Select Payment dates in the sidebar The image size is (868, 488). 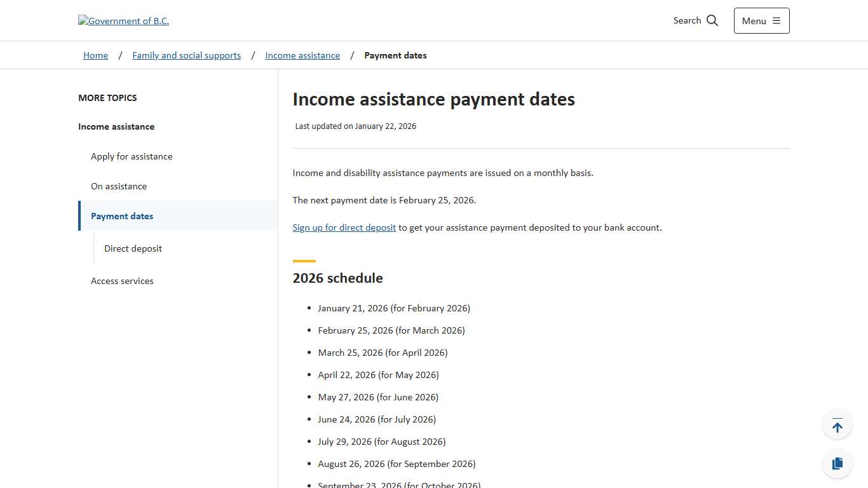coord(122,216)
